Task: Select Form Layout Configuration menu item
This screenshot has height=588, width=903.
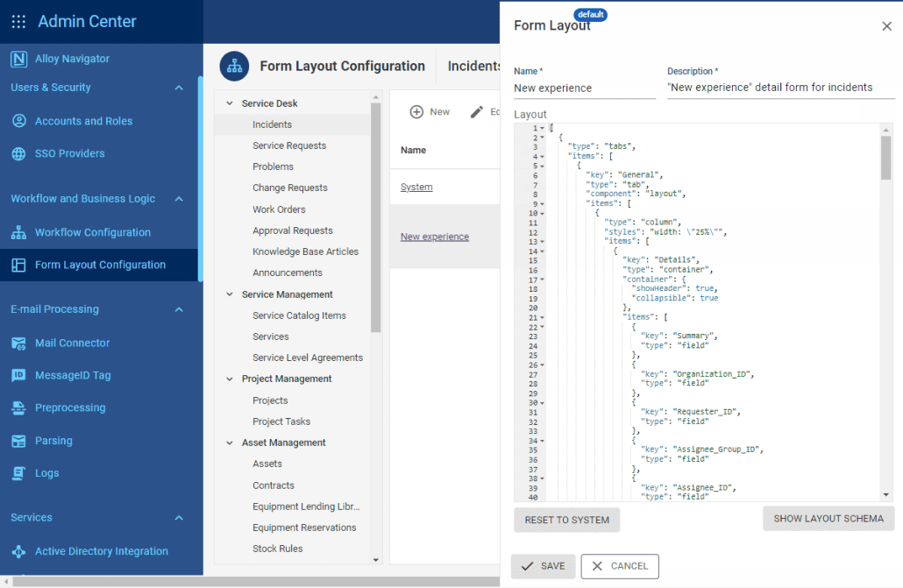Action: (x=100, y=265)
